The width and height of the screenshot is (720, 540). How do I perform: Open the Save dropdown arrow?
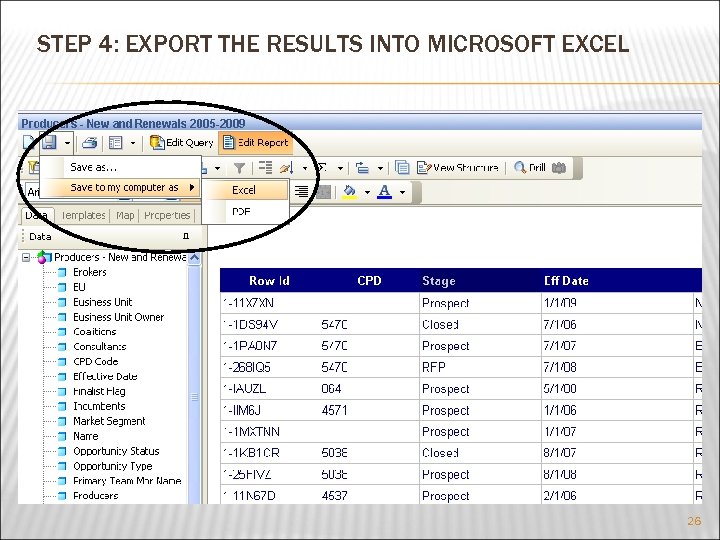pyautogui.click(x=67, y=143)
